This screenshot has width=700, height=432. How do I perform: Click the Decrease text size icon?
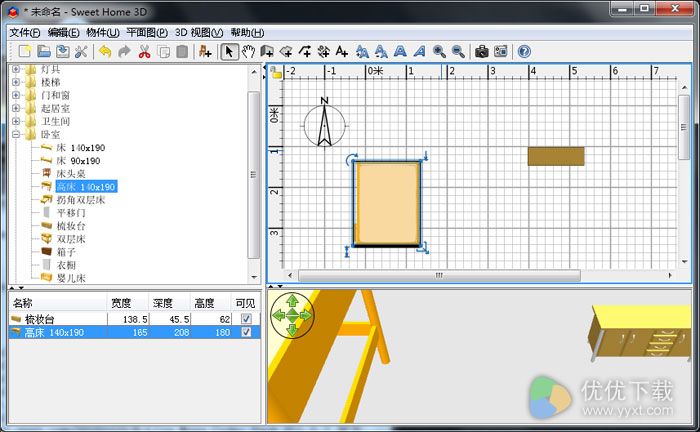tap(381, 52)
